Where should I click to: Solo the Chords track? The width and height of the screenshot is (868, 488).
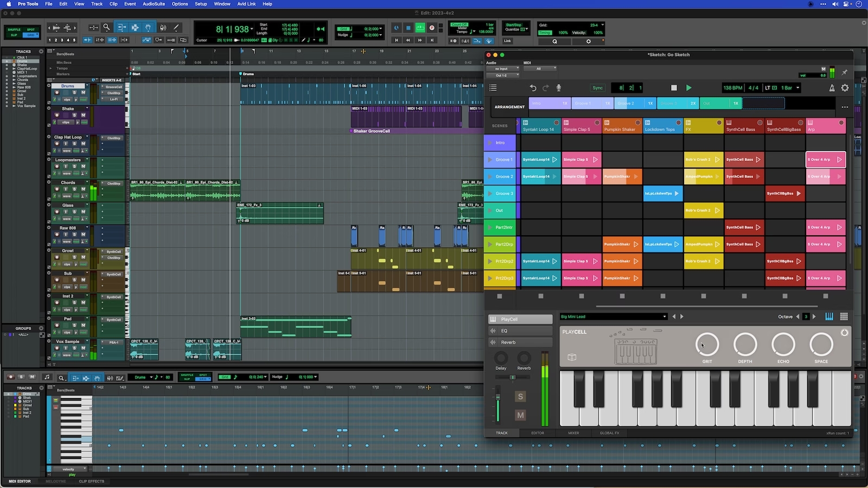tap(74, 189)
